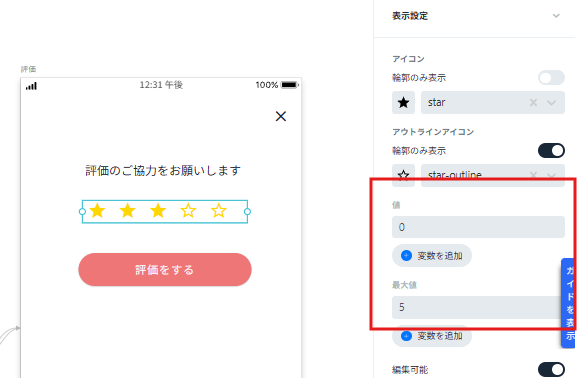The image size is (577, 378).
Task: Open the star-outline icon dropdown
Action: pos(551,176)
